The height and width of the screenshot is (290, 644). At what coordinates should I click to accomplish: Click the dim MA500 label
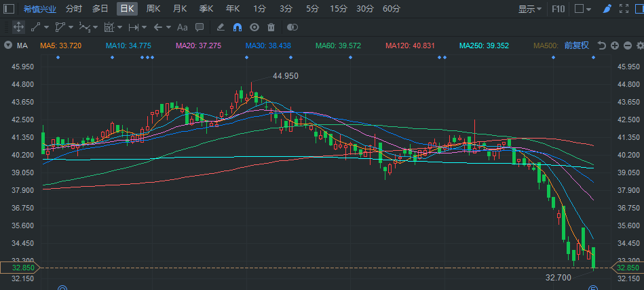click(546, 46)
